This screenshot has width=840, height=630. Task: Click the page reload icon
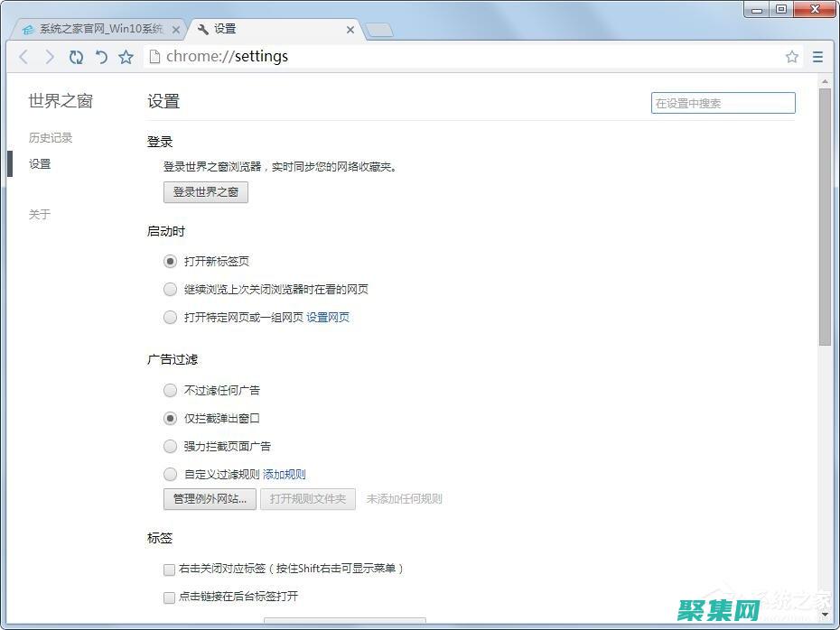(x=76, y=56)
